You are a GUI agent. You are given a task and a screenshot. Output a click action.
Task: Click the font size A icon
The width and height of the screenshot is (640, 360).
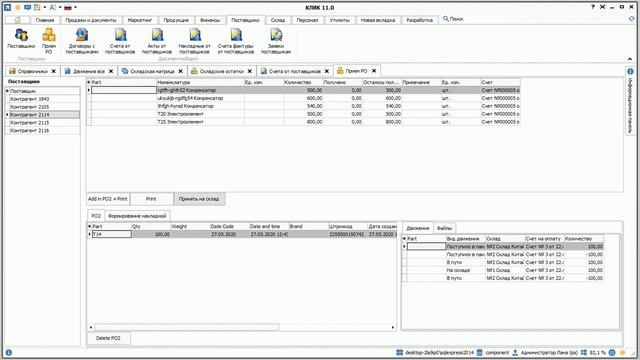point(52,7)
